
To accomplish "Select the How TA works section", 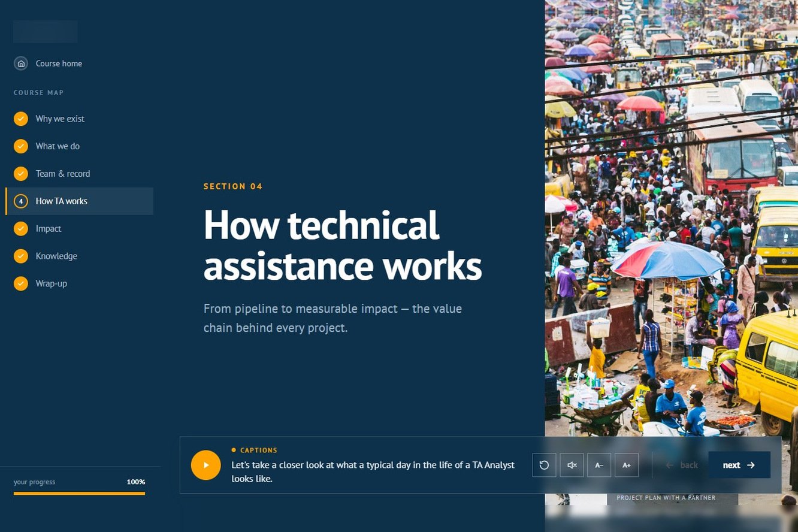I will pyautogui.click(x=79, y=201).
